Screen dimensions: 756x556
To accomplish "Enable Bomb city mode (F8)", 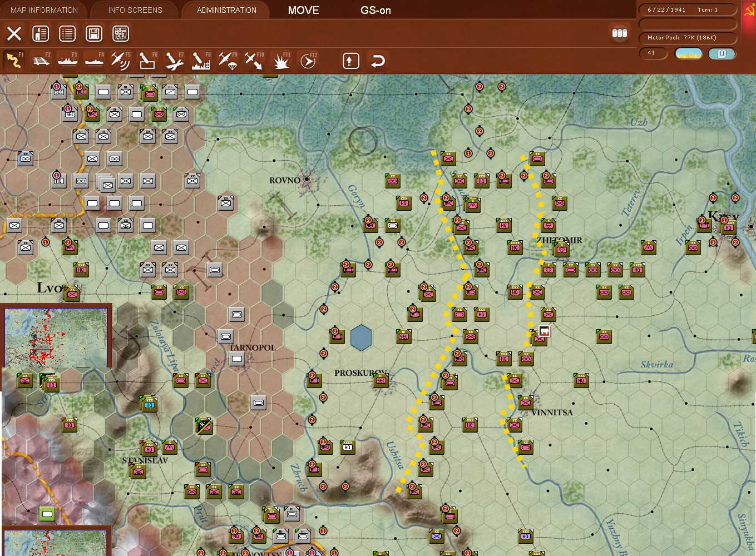I will (201, 61).
